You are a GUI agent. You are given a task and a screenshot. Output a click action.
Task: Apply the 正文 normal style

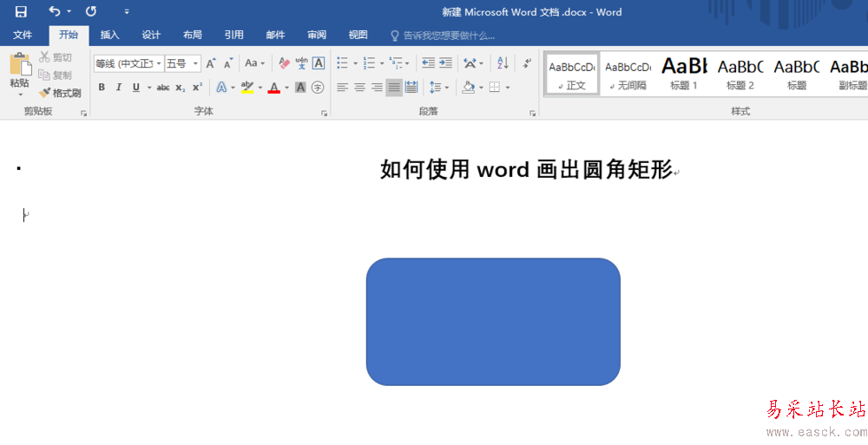[x=572, y=75]
